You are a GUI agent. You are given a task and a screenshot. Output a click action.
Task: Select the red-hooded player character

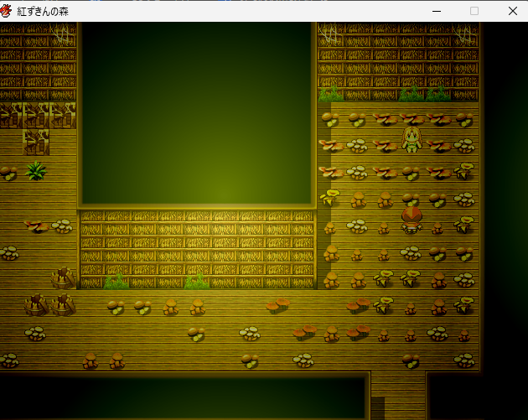point(412,220)
